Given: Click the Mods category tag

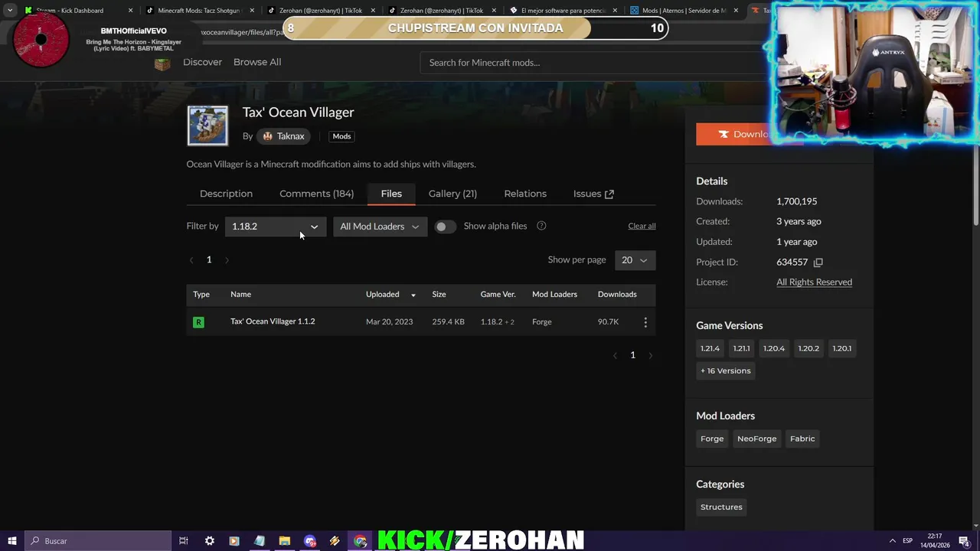Looking at the screenshot, I should (x=341, y=136).
